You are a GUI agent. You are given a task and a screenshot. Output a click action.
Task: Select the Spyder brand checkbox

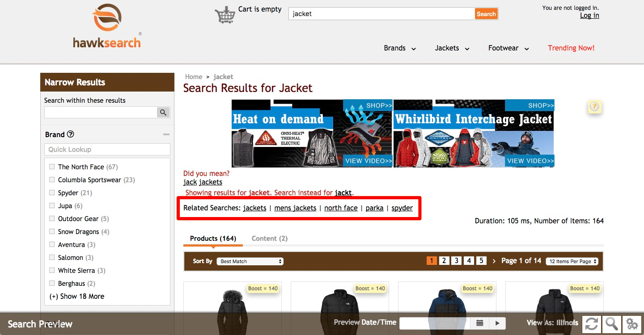(x=52, y=193)
